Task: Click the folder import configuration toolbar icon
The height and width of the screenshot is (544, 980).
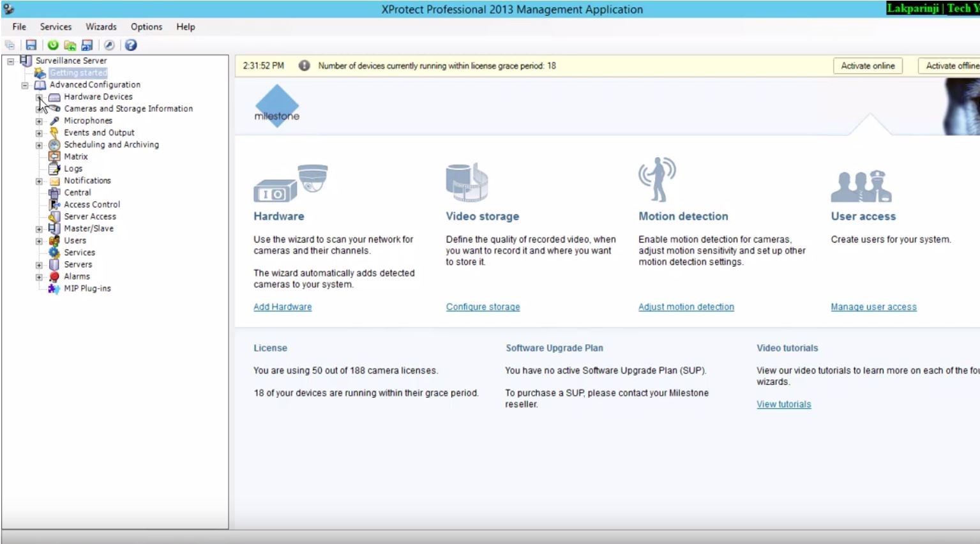Action: pyautogui.click(x=70, y=45)
